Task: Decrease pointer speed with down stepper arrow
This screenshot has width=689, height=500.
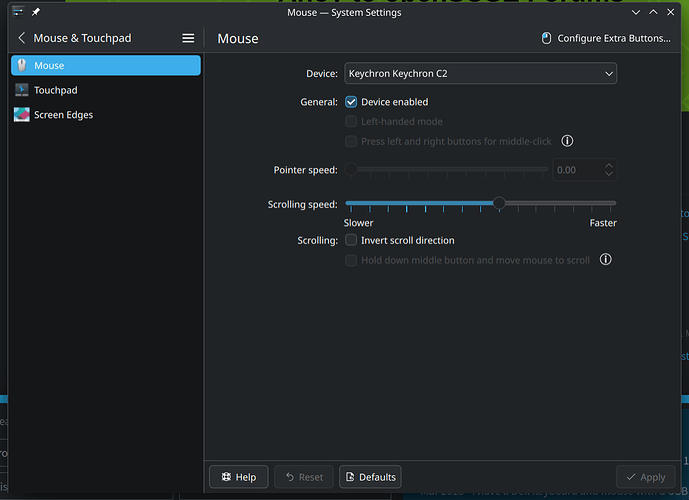Action: (609, 174)
